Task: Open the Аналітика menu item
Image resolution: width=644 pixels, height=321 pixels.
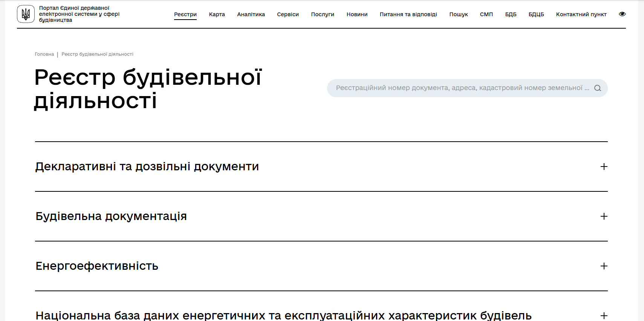Action: point(251,14)
